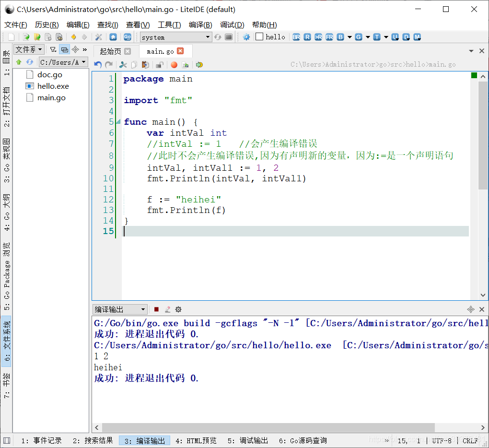
Task: Close the 起始页 tab
Action: click(x=128, y=51)
